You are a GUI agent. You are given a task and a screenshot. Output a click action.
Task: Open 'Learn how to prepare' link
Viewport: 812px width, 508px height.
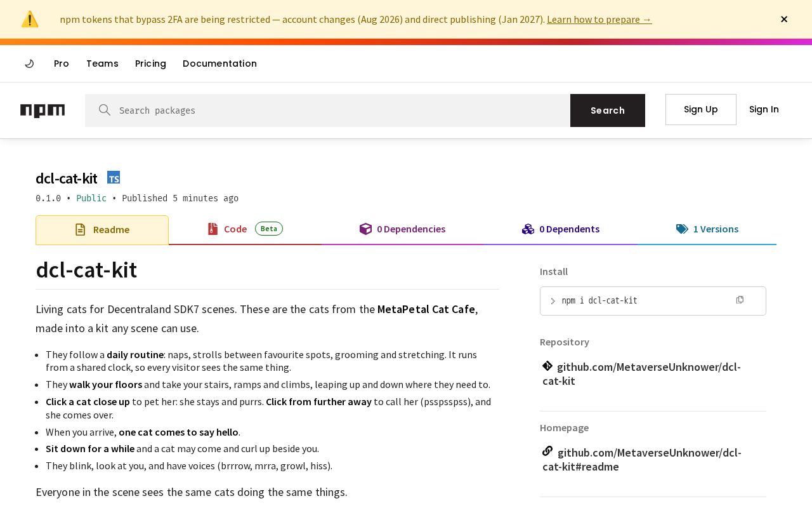[599, 19]
